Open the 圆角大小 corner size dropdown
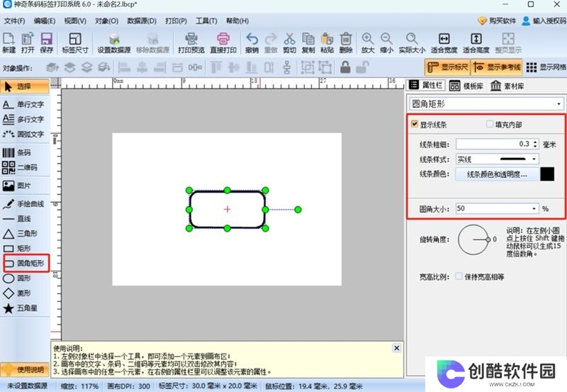 click(498, 208)
